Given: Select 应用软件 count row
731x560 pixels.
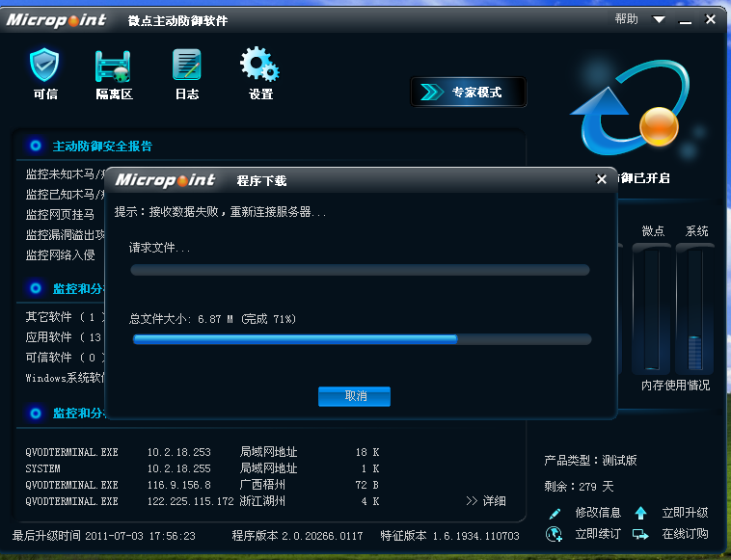Looking at the screenshot, I should [65, 336].
